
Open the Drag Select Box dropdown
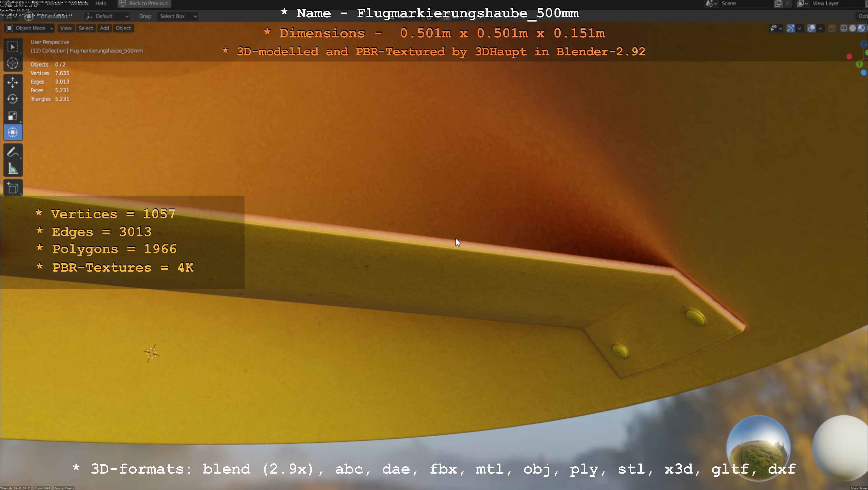point(177,16)
